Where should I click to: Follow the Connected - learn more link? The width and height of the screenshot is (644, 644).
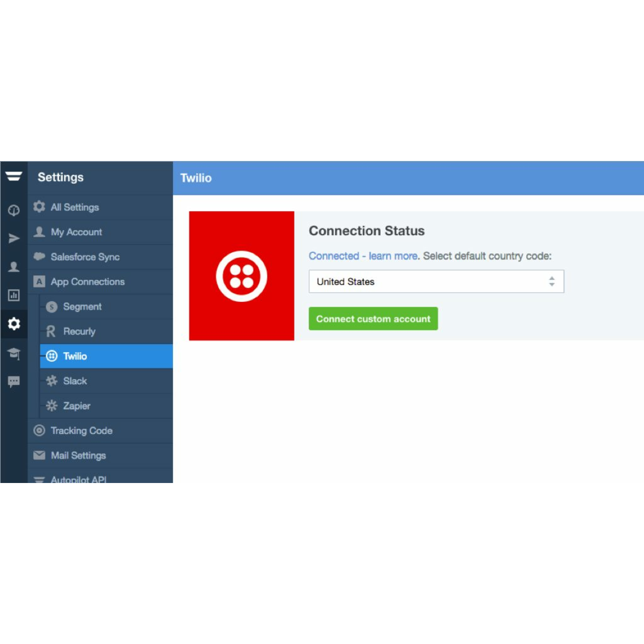[x=363, y=256]
